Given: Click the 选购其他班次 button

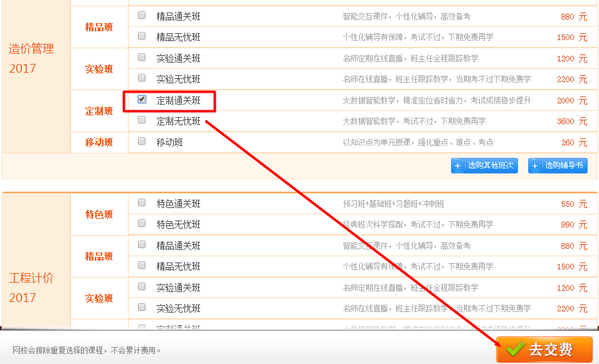Looking at the screenshot, I should tap(484, 165).
